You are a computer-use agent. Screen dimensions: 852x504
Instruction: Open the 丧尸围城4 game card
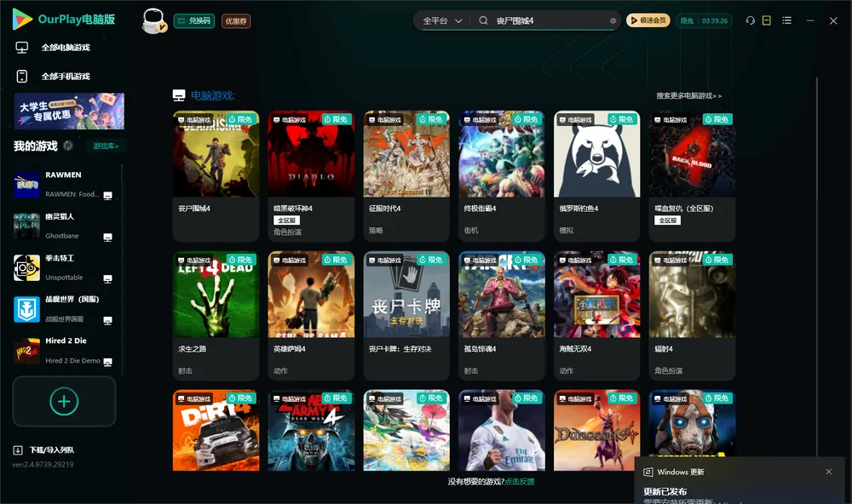[x=216, y=176]
